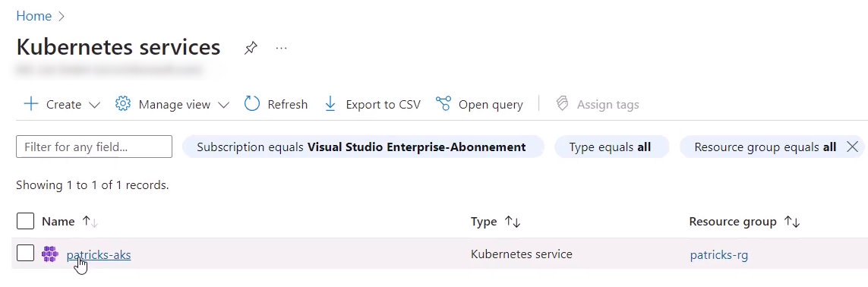Refresh the services list
The width and height of the screenshot is (868, 287).
(287, 105)
